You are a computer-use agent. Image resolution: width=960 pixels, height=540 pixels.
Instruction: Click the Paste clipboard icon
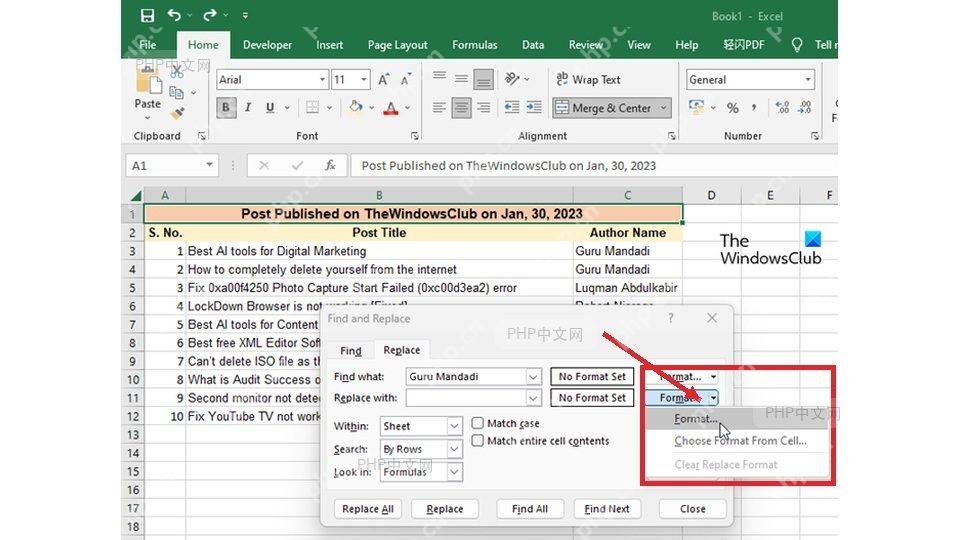coord(148,80)
